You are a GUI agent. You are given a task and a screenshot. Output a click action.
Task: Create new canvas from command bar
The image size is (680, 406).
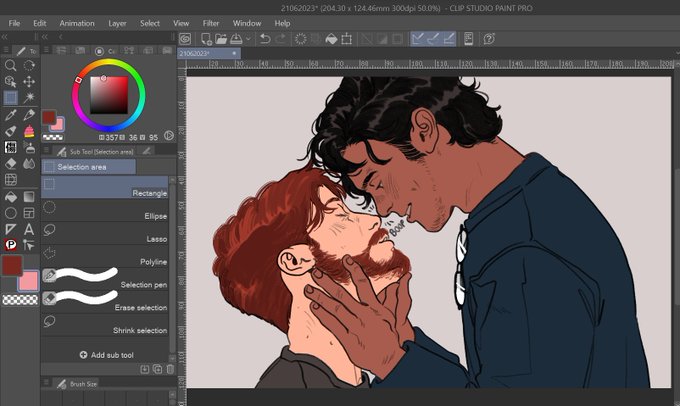[206, 39]
